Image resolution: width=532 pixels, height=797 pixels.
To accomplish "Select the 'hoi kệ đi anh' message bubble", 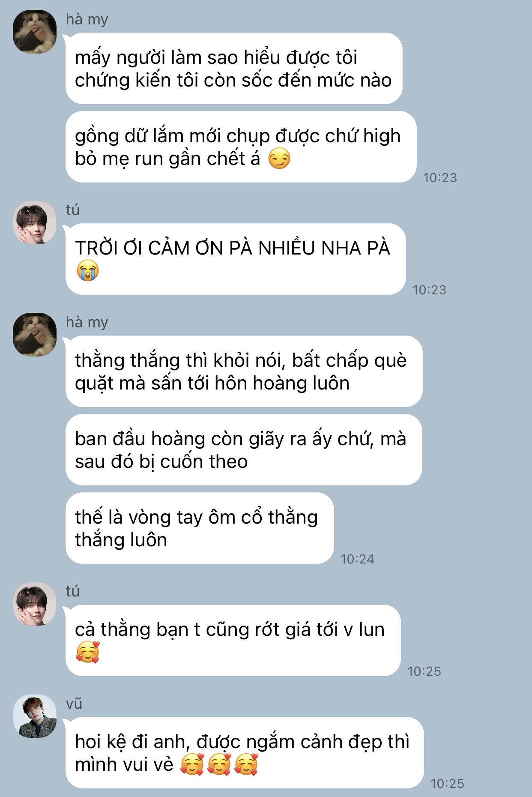I will [245, 753].
